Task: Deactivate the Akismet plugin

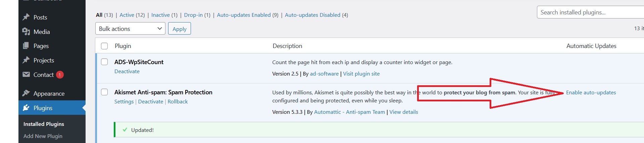Action: point(151,101)
